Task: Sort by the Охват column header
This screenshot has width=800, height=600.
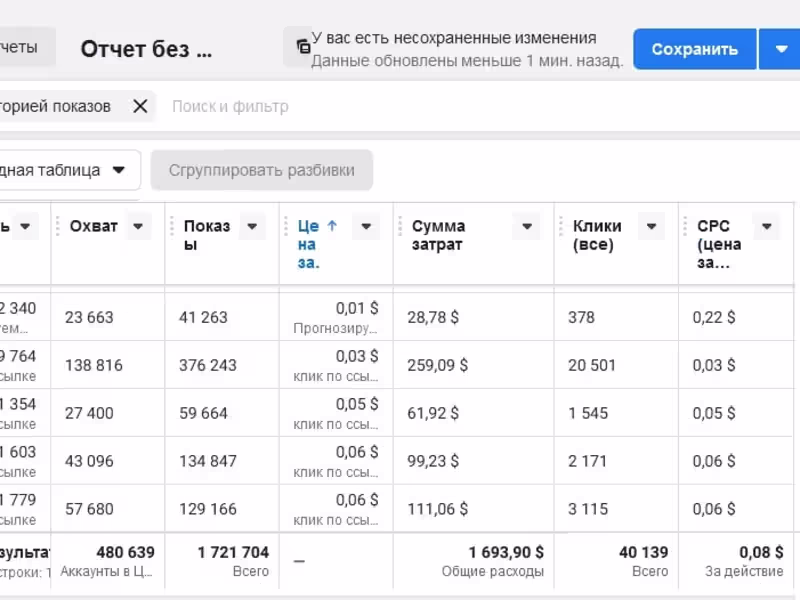Action: tap(94, 226)
